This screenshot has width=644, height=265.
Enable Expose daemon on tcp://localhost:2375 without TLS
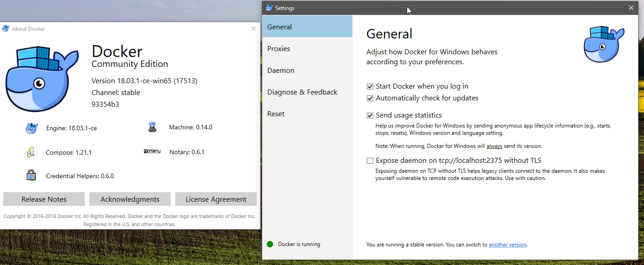click(370, 161)
